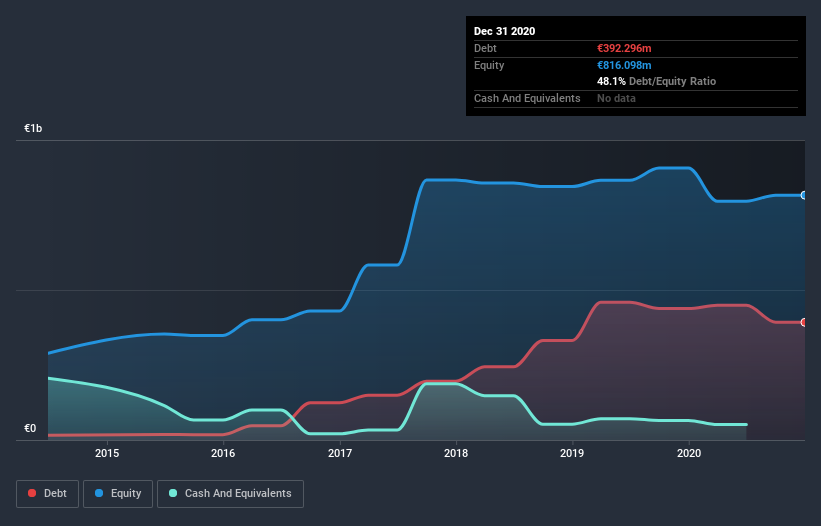Toggle the Equity legend button
821x526 pixels.
pos(118,494)
